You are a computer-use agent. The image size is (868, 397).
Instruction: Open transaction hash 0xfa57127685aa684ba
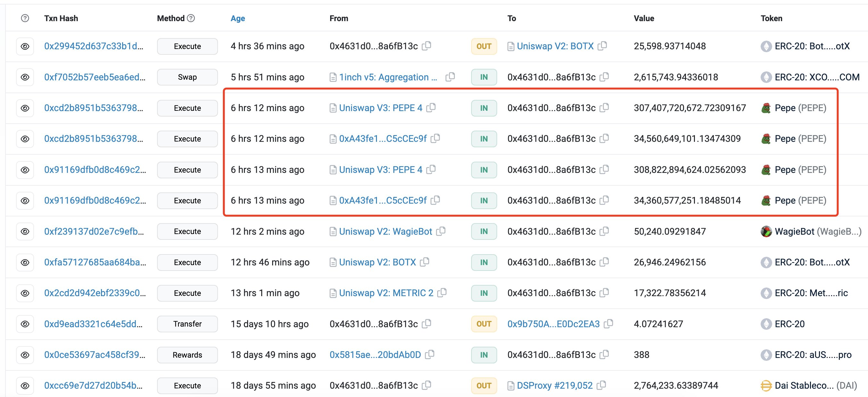[x=95, y=262]
